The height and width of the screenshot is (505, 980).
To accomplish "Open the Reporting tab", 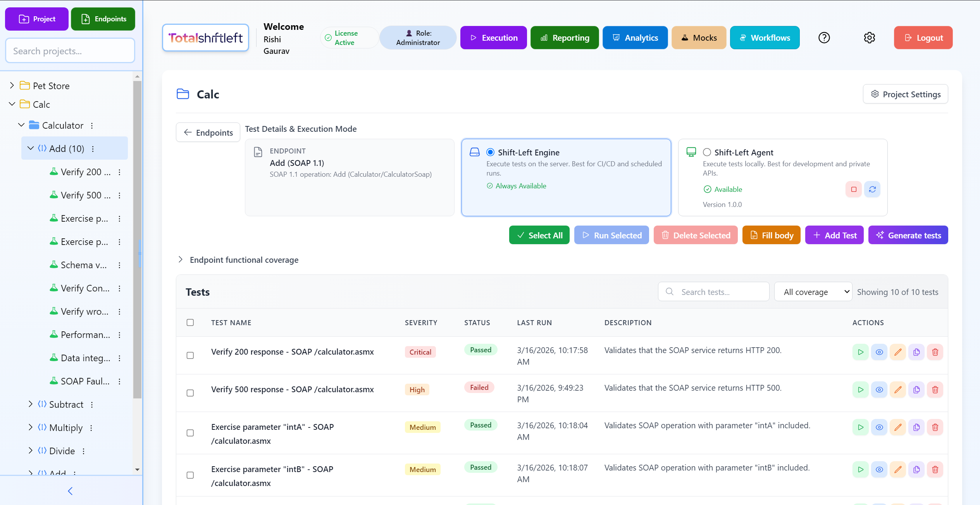I will click(564, 38).
